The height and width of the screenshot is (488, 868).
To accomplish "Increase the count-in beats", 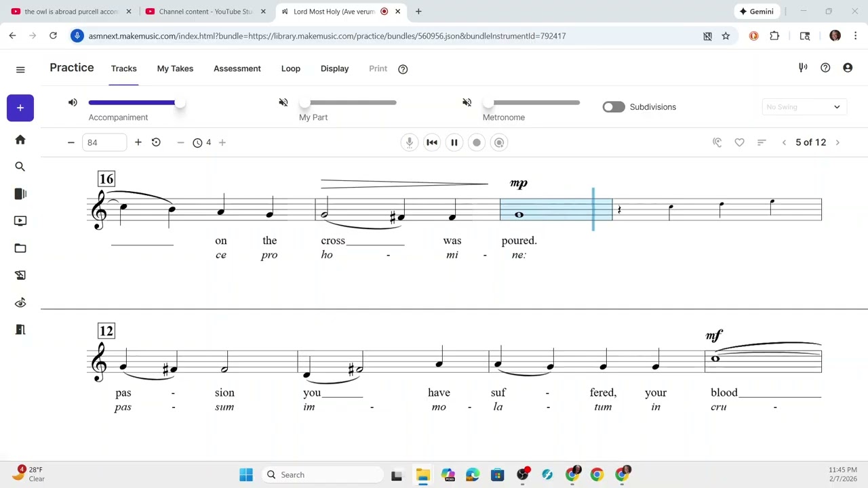I will 222,142.
